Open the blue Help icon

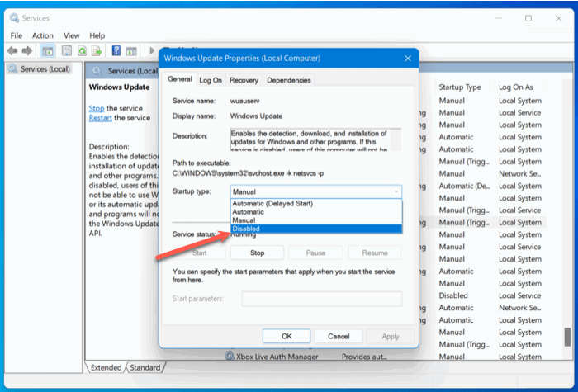click(x=116, y=50)
